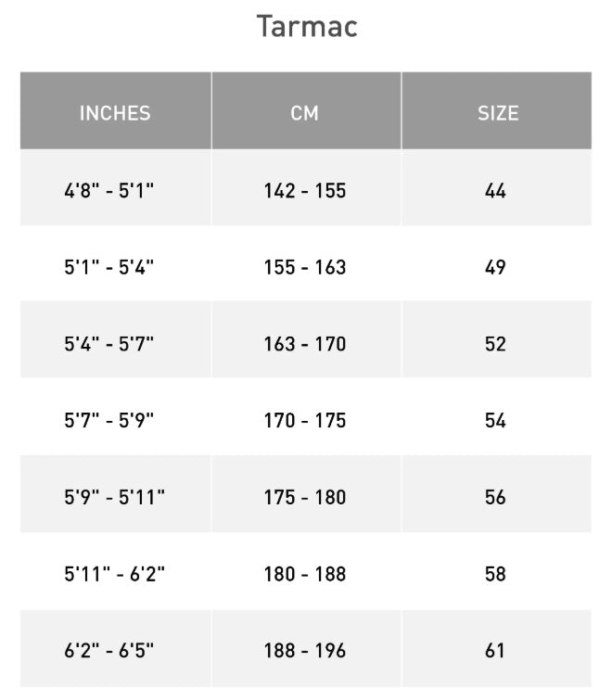Select the INCHES column header
The width and height of the screenshot is (599, 700).
tap(115, 113)
